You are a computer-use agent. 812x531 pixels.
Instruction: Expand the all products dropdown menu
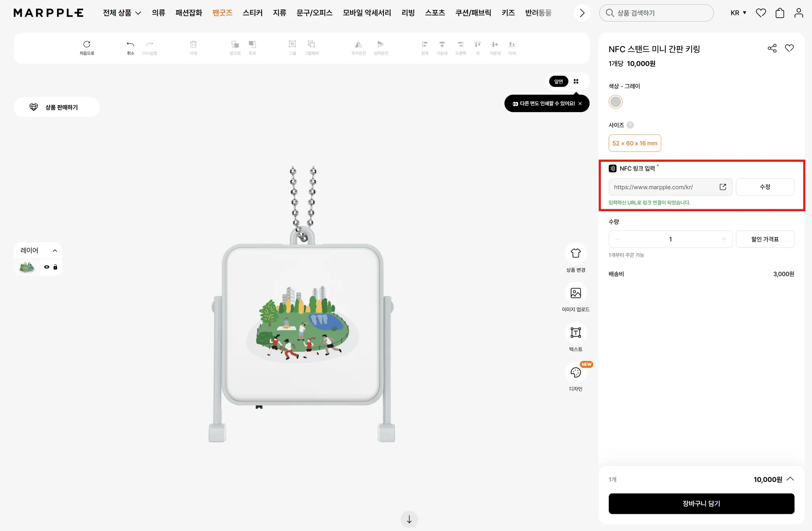tap(122, 13)
